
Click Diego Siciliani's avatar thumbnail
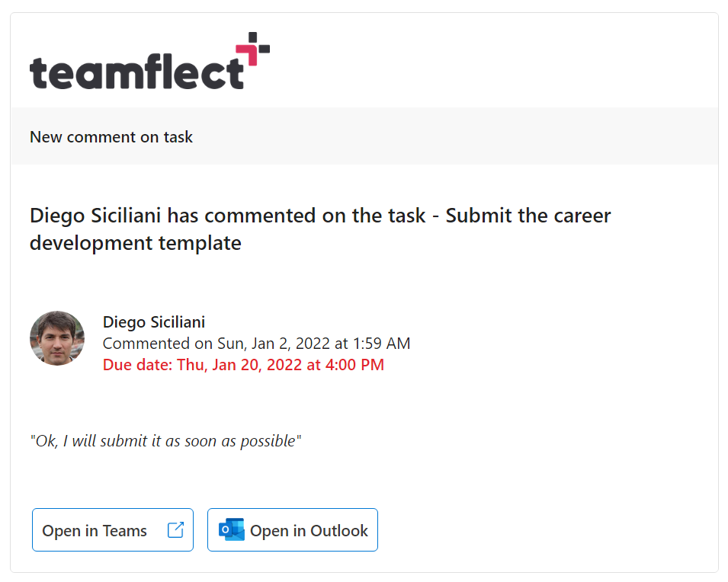57,337
